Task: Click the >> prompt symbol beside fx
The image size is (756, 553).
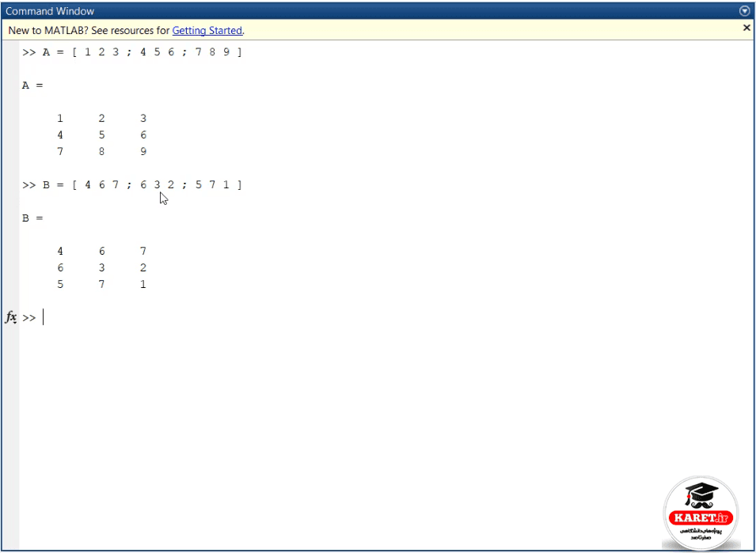Action: coord(29,318)
